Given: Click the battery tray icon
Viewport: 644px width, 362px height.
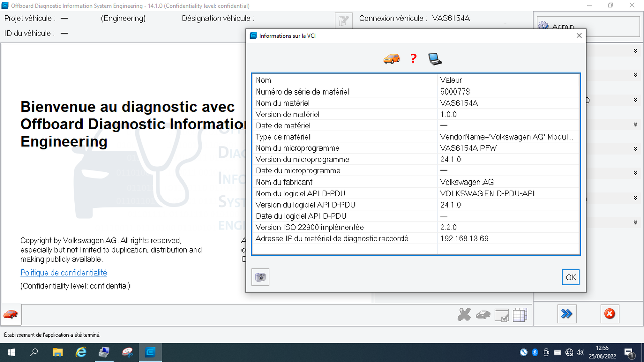Looking at the screenshot, I should click(x=558, y=352).
